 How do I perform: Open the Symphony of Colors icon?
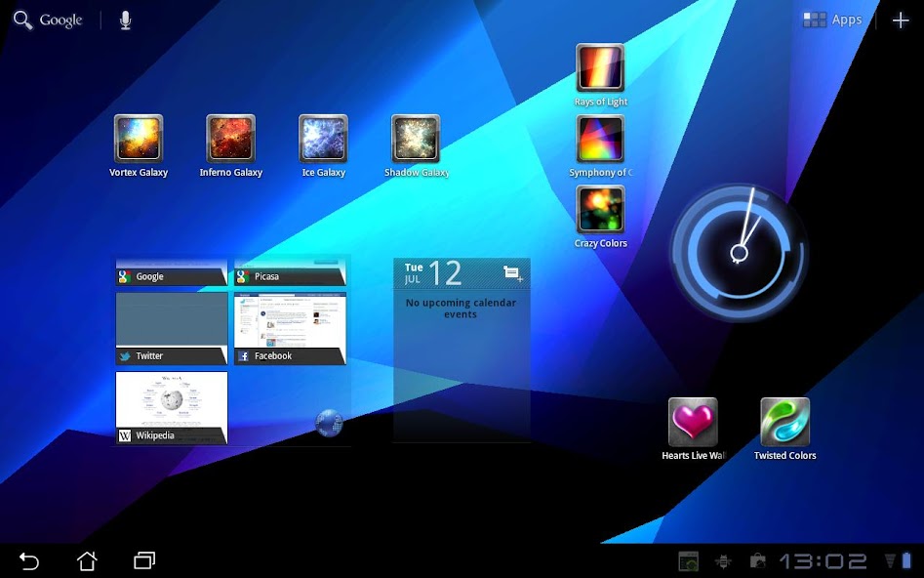pyautogui.click(x=600, y=139)
